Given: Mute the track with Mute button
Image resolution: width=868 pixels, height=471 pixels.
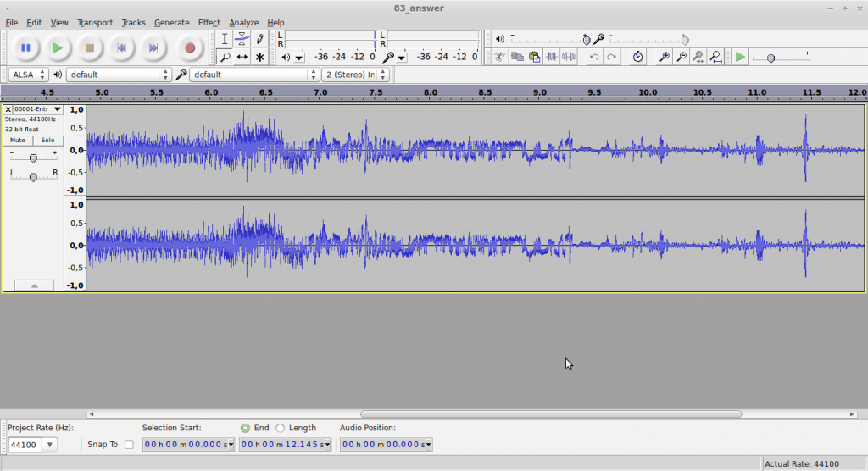Looking at the screenshot, I should point(18,140).
